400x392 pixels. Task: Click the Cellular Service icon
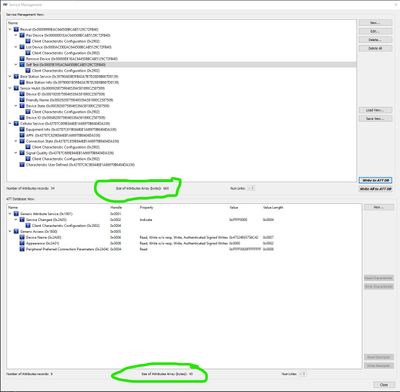[16, 123]
